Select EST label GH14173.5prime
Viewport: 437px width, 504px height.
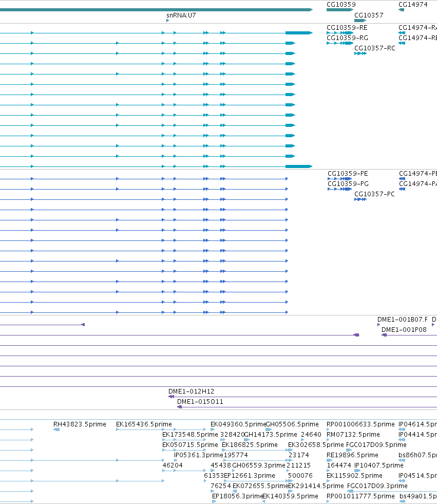[x=271, y=435]
